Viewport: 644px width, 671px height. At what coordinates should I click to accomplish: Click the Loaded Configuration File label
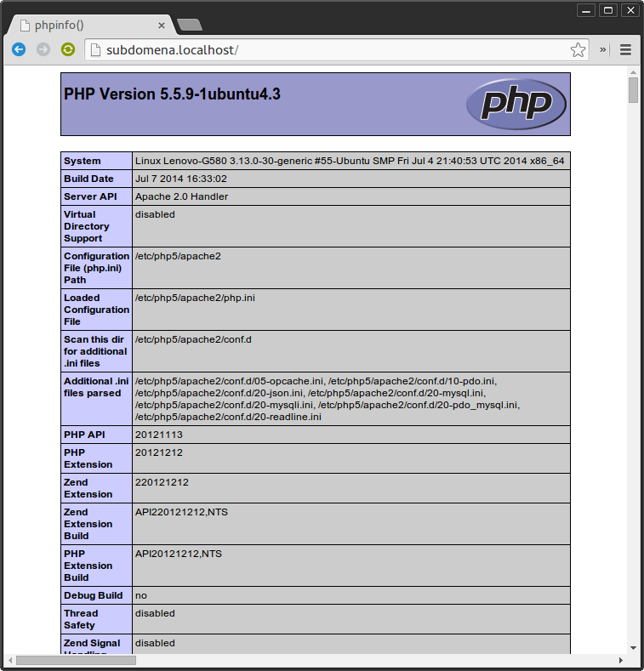pyautogui.click(x=96, y=310)
